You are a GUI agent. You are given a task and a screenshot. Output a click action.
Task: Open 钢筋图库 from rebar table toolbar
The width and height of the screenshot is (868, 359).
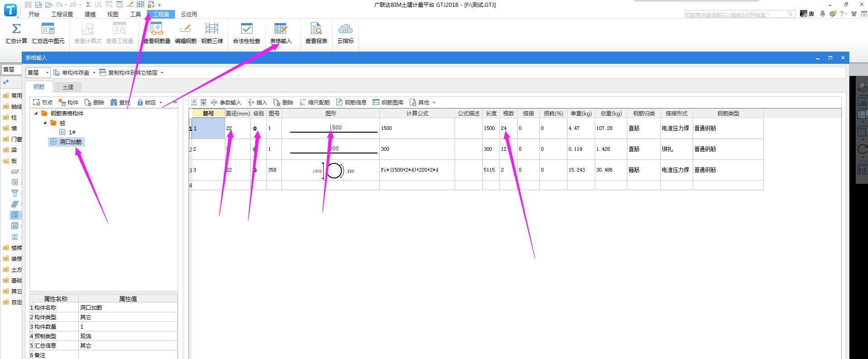point(388,103)
